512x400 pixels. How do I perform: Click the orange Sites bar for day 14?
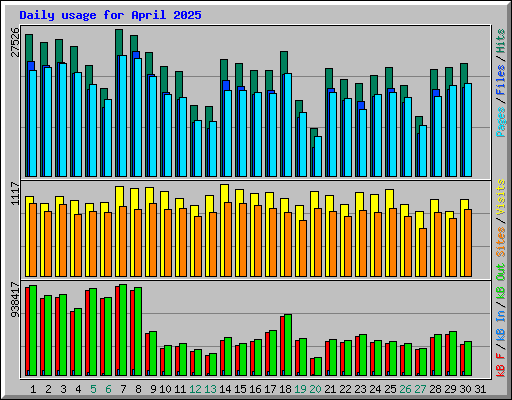pyautogui.click(x=228, y=239)
